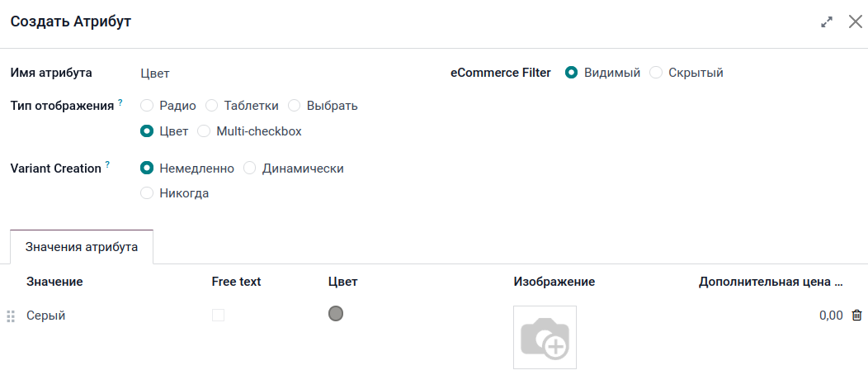Open the gray color swatch picker

point(336,314)
